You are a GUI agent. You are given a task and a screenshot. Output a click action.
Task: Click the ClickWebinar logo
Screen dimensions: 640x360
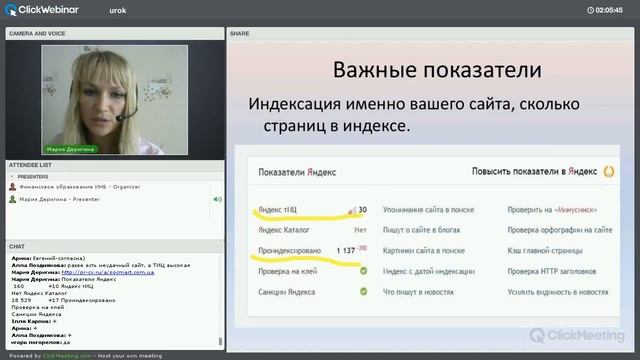pyautogui.click(x=42, y=10)
